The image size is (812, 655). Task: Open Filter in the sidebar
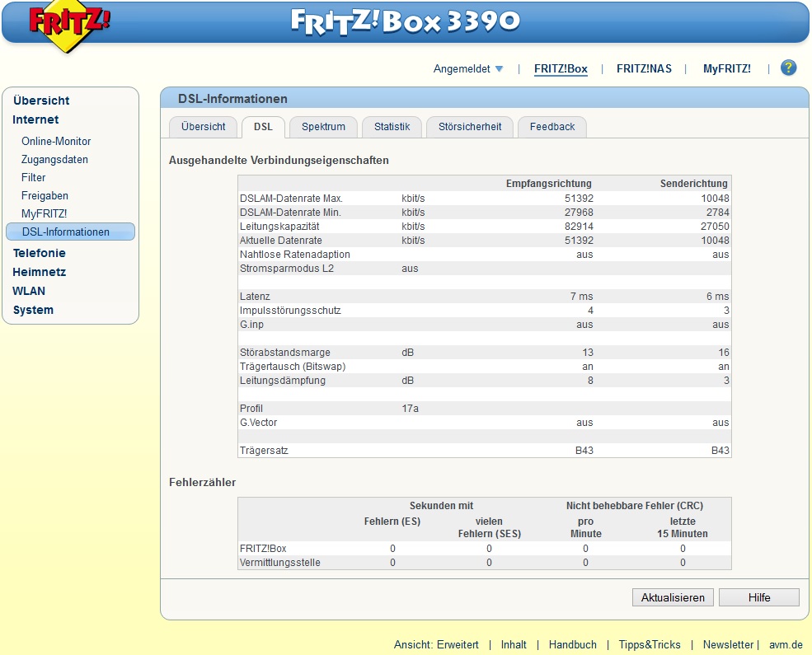(33, 177)
